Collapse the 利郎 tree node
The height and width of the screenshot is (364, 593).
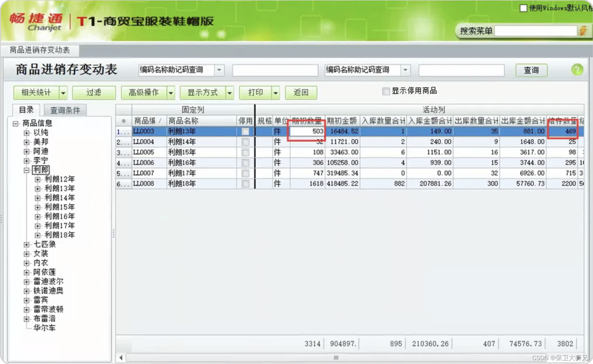tap(27, 170)
